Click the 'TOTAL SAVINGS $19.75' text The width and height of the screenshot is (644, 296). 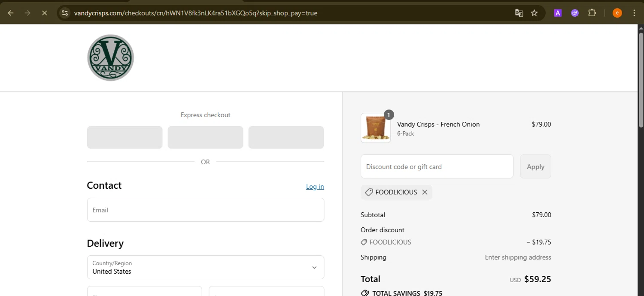click(407, 293)
